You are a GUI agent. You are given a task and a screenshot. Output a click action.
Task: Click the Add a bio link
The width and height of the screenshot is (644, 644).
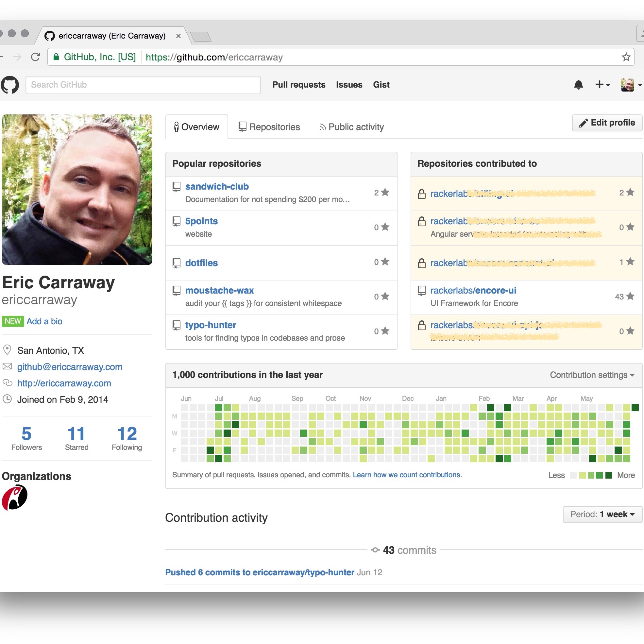tap(44, 321)
